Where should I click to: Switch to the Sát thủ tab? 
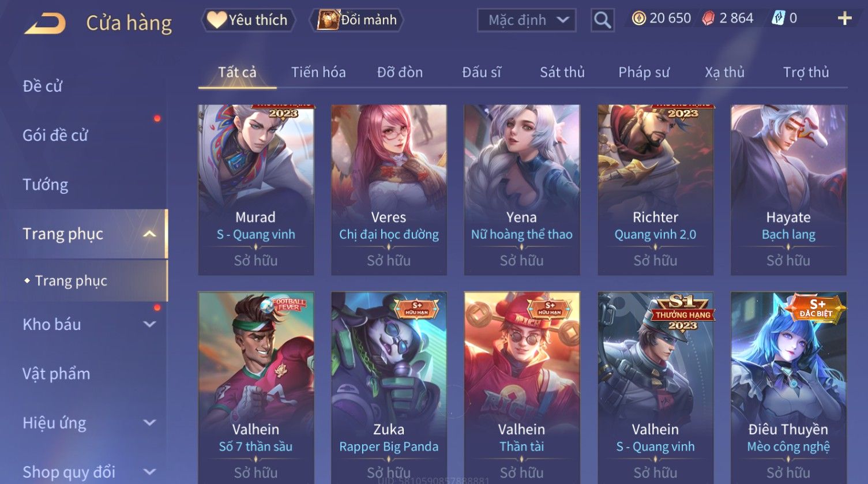562,72
